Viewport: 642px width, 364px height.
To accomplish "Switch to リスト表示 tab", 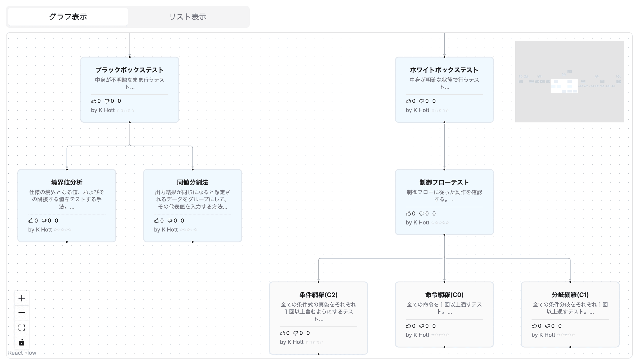I will (188, 17).
